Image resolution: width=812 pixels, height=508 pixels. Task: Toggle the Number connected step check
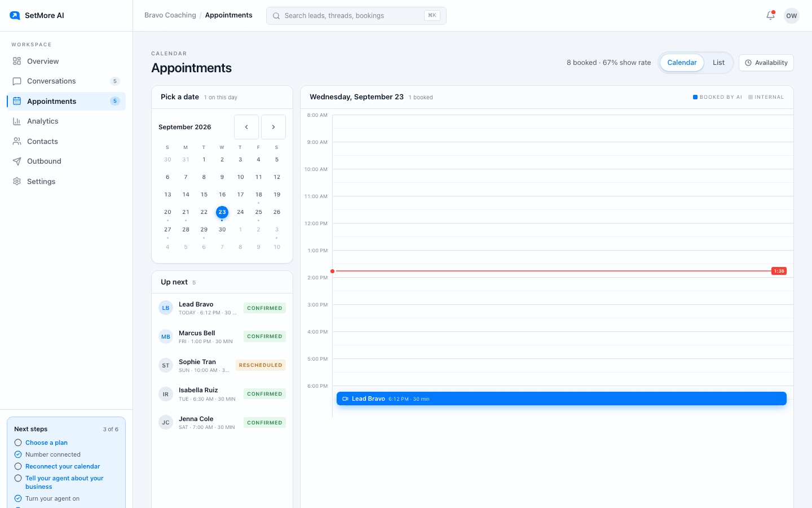[x=18, y=454]
